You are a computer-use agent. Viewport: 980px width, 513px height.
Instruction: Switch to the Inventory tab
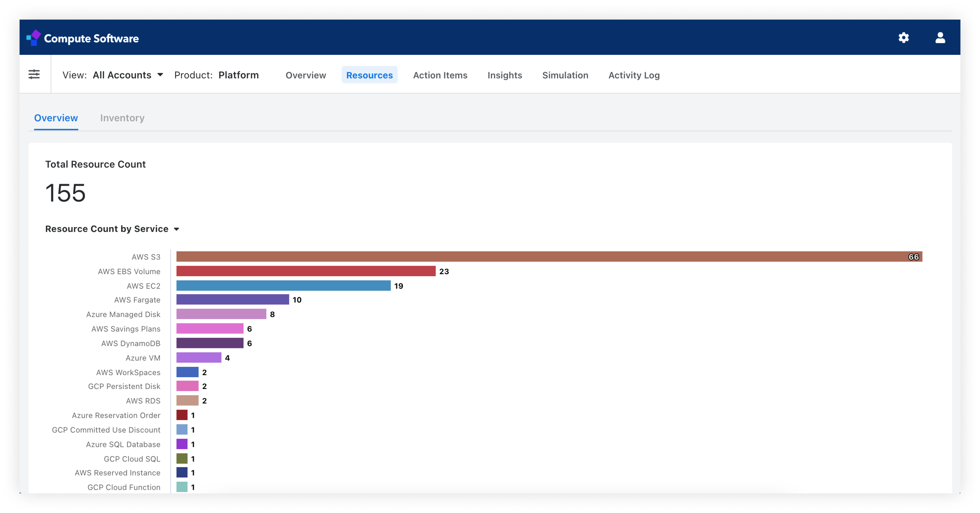(122, 118)
